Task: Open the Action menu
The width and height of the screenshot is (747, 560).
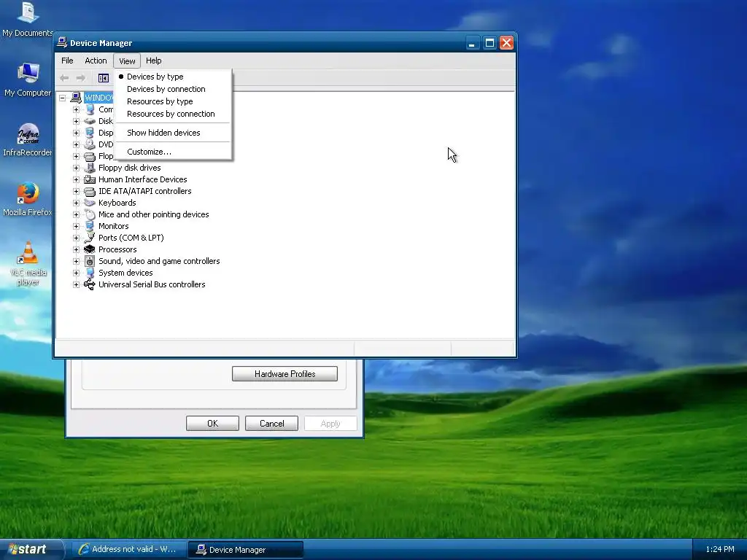Action: 96,61
